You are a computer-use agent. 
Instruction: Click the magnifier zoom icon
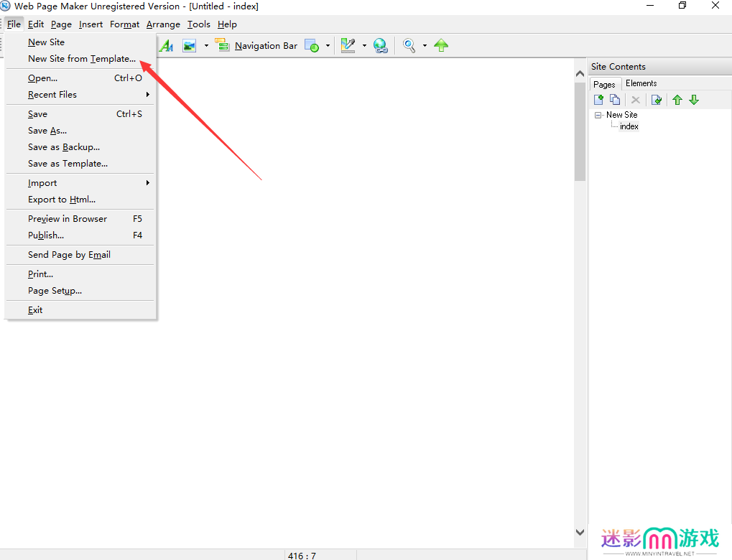coord(409,46)
